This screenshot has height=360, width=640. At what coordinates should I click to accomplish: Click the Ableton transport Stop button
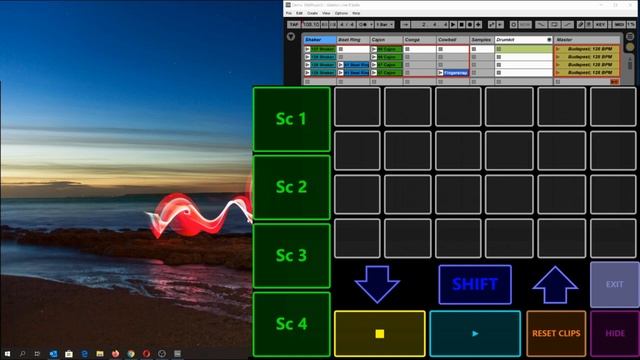coord(462,25)
